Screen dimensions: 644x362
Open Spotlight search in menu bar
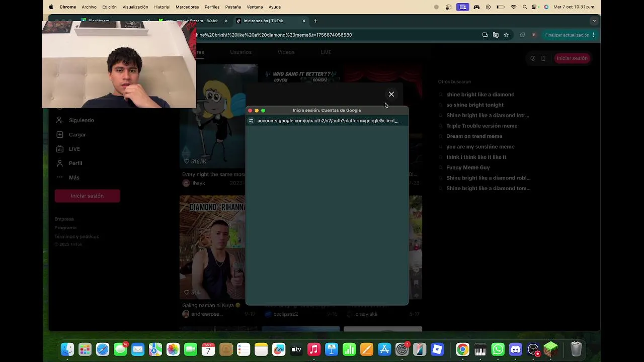[x=525, y=7]
